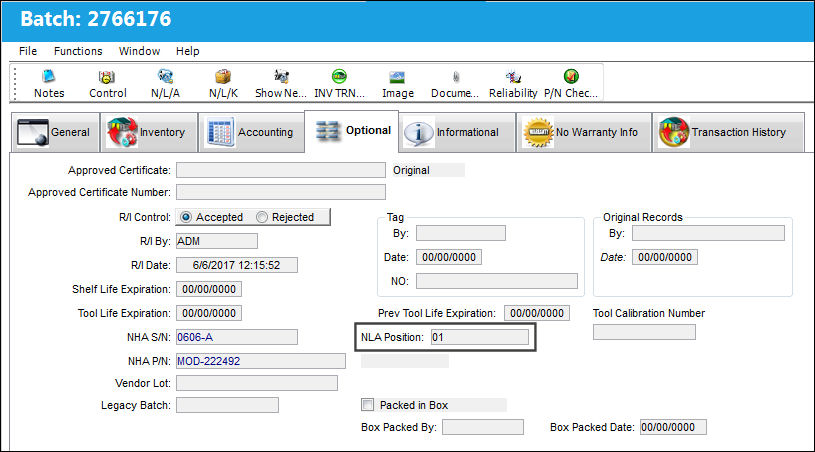Select the Optional tab
The image size is (815, 452).
[x=352, y=130]
